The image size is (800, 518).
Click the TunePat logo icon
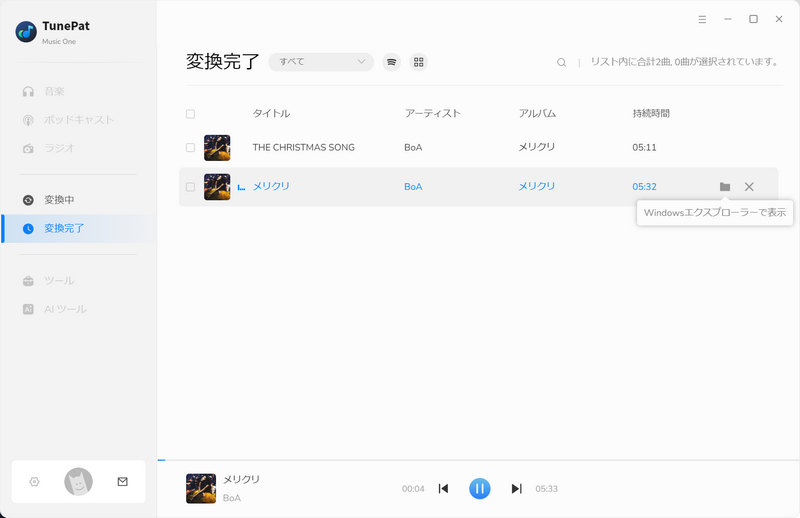click(26, 32)
